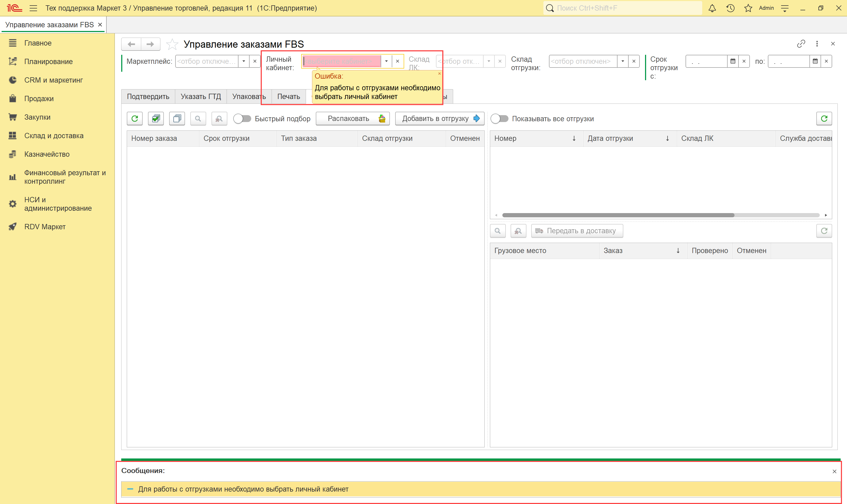Open the history clock icon
The image size is (847, 504).
[x=730, y=8]
